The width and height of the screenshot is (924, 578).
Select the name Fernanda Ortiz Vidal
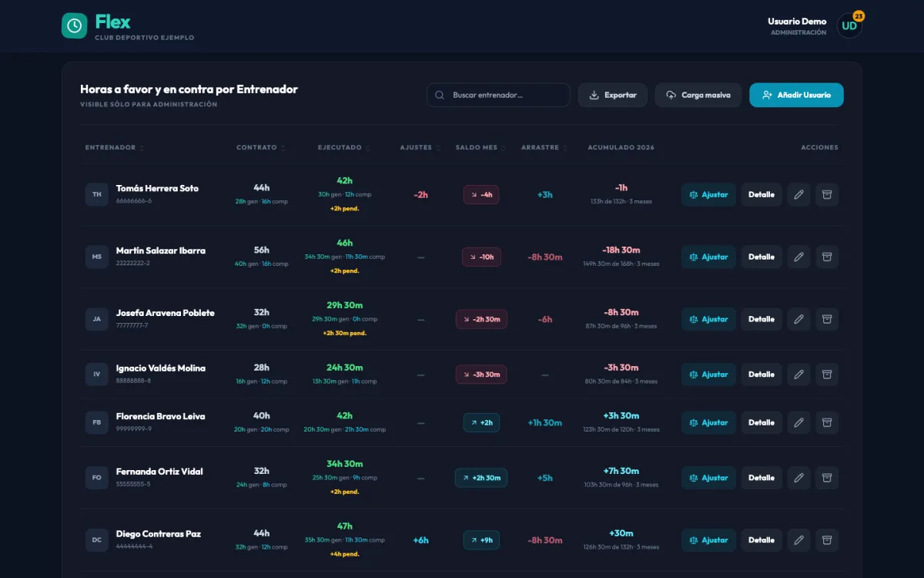[159, 472]
